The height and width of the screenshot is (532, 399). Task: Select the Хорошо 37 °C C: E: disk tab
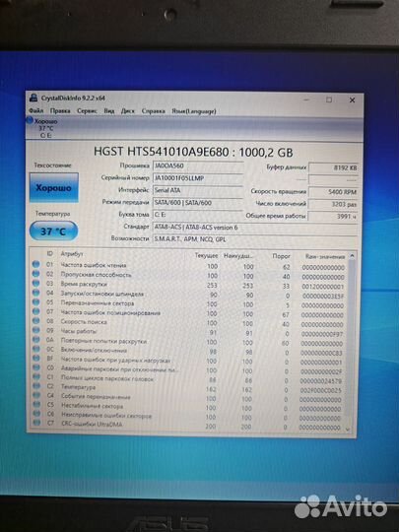click(44, 128)
